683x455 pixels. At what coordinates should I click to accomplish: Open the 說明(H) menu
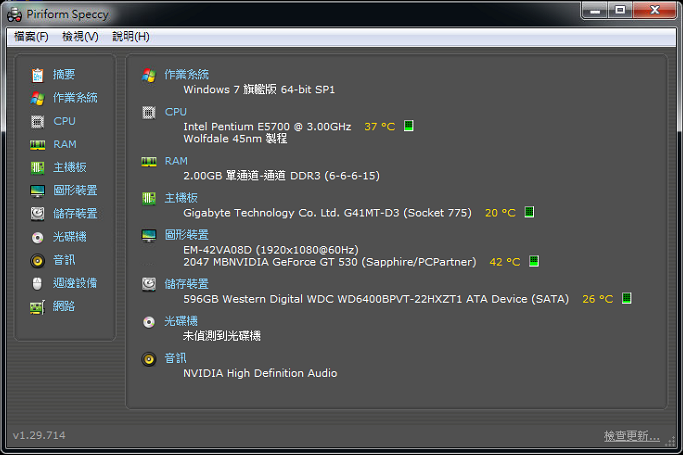tap(131, 37)
